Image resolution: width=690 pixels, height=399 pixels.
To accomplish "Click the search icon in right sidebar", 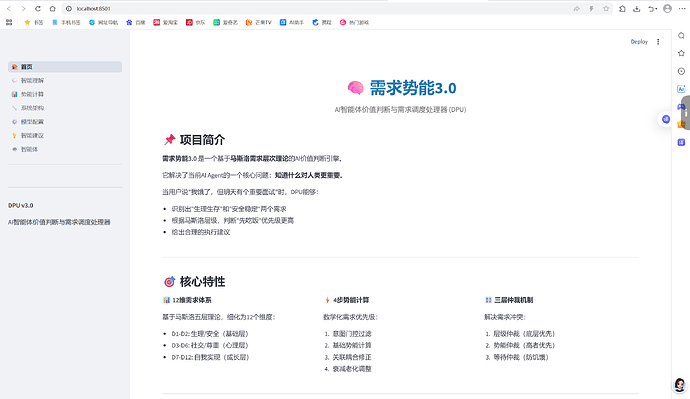I will 681,36.
